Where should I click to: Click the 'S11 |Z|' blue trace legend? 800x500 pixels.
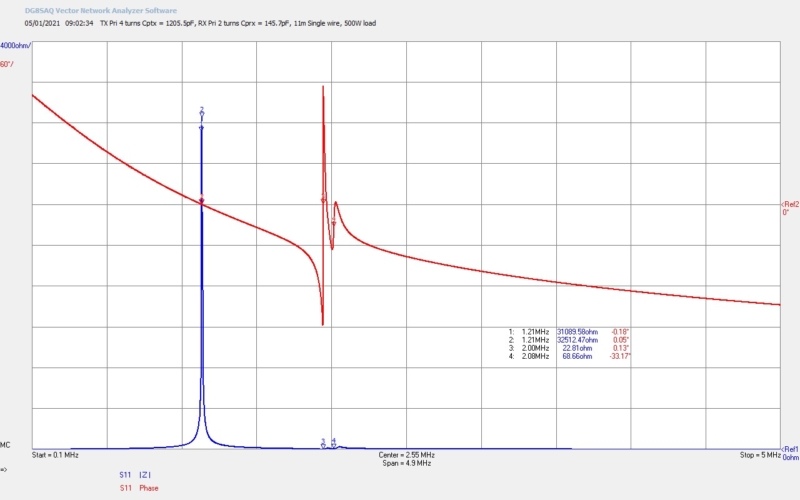pyautogui.click(x=135, y=475)
